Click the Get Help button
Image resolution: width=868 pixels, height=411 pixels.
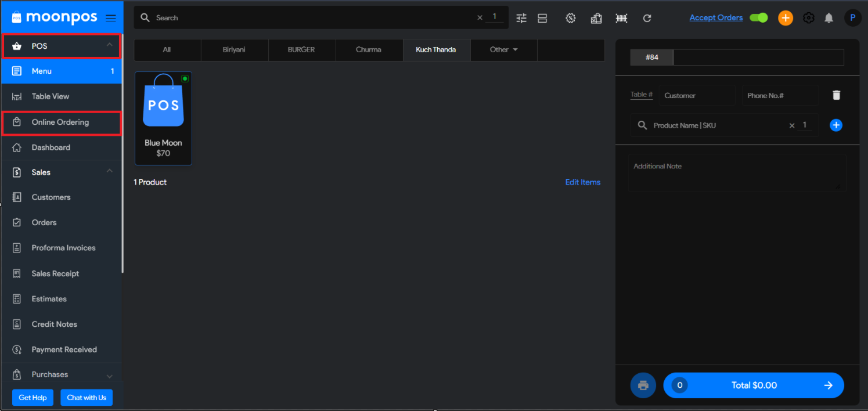tap(33, 398)
